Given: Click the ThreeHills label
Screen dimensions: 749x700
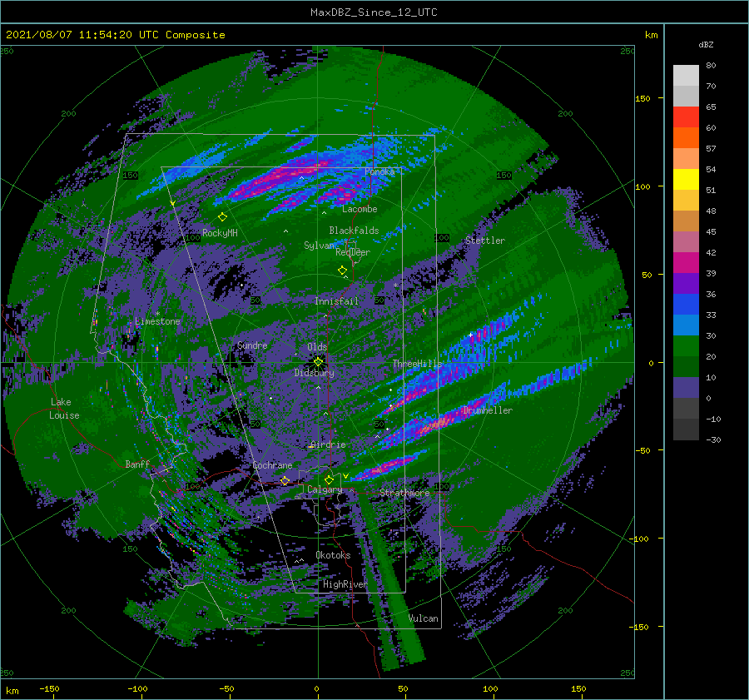Looking at the screenshot, I should click(418, 364).
